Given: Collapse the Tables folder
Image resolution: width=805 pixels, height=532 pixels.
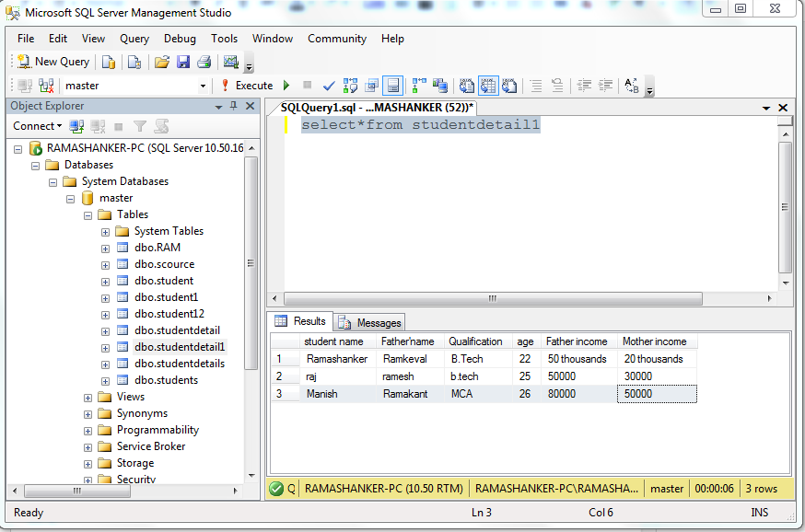Looking at the screenshot, I should [x=87, y=216].
